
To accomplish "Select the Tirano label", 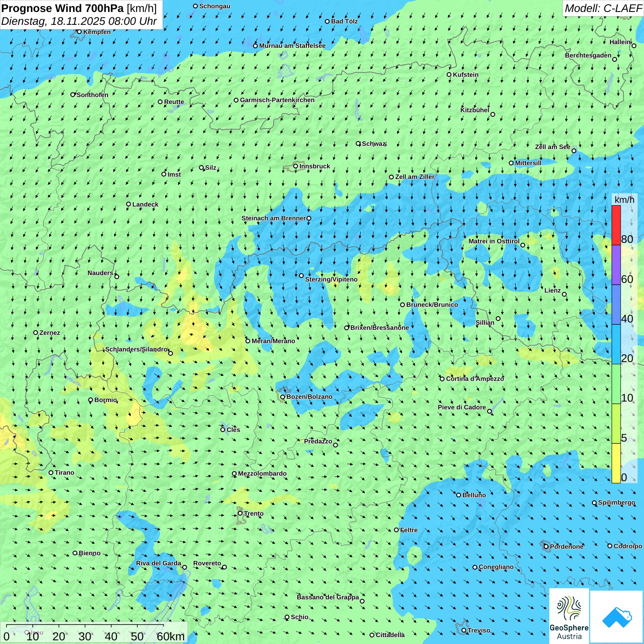I will point(64,472).
